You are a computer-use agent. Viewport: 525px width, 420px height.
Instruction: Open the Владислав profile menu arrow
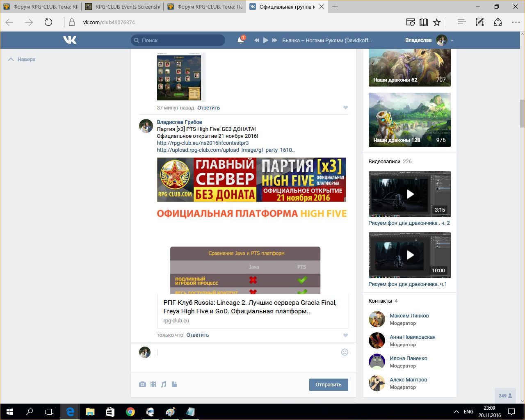click(x=452, y=41)
